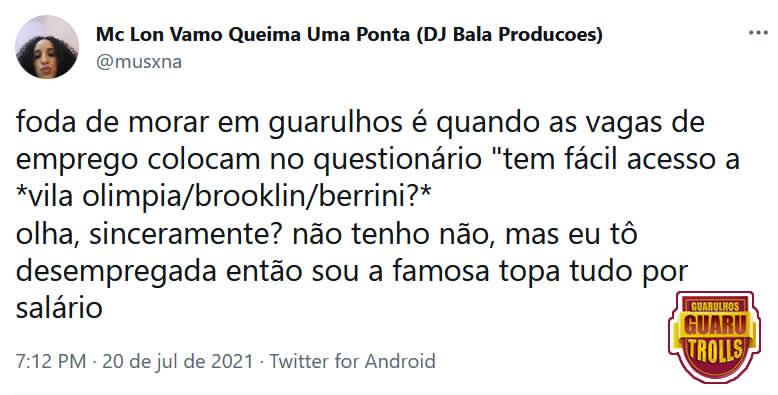778x395 pixels.
Task: Click the profile avatar photo of @musxna
Action: (47, 47)
